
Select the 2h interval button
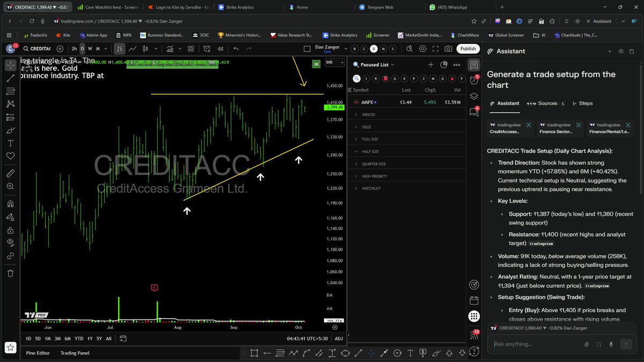(74, 49)
